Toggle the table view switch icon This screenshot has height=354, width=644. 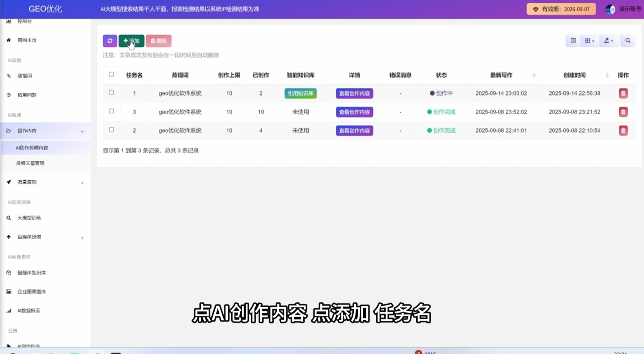(573, 41)
